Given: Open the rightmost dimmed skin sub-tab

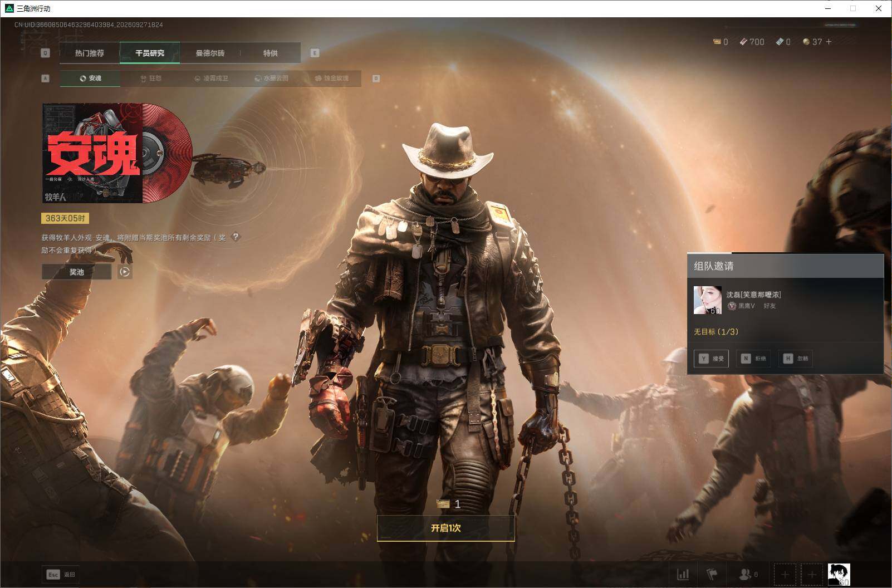Looking at the screenshot, I should (331, 79).
